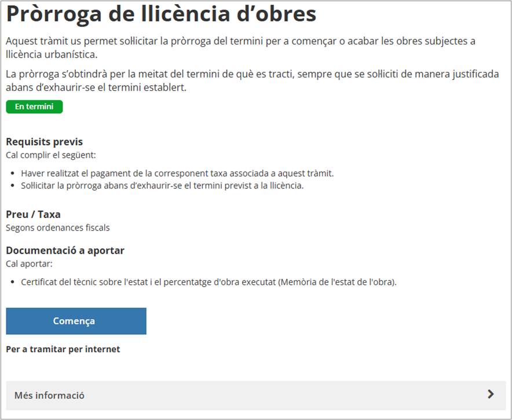512x420 pixels.
Task: Select the Preu / Taxa heading
Action: tap(33, 214)
